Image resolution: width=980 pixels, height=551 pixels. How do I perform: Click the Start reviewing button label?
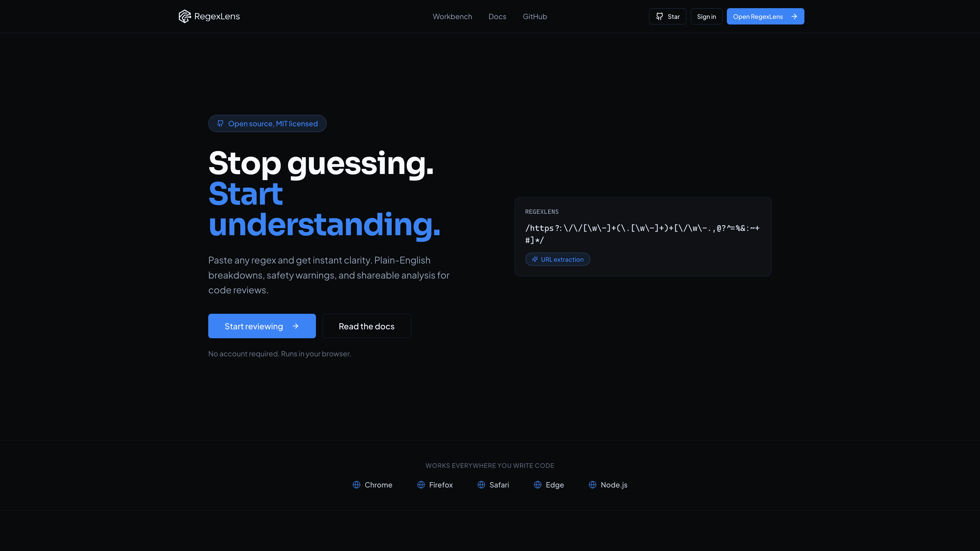click(x=254, y=326)
